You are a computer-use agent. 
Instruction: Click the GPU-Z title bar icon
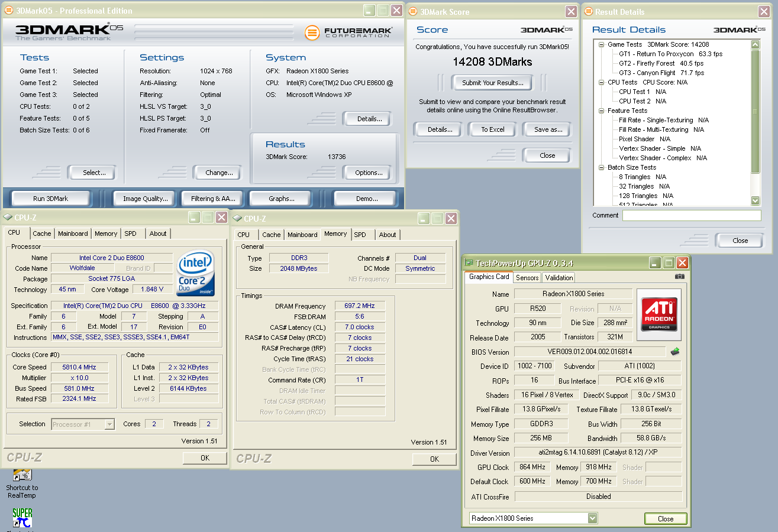pyautogui.click(x=469, y=263)
